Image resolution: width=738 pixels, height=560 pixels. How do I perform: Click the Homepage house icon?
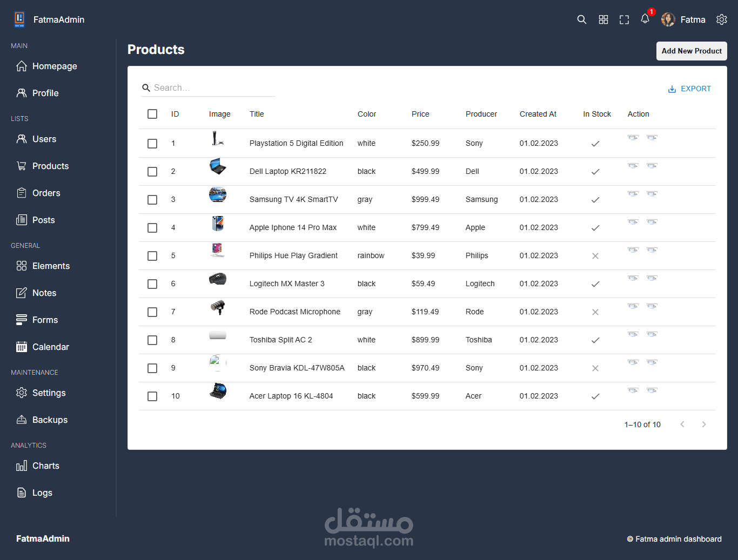[x=22, y=66]
